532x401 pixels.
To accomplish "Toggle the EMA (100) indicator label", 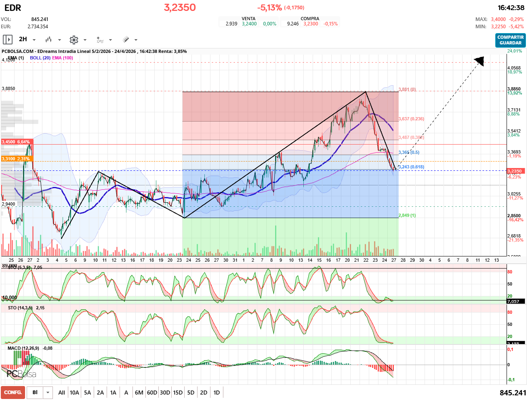I will click(63, 58).
